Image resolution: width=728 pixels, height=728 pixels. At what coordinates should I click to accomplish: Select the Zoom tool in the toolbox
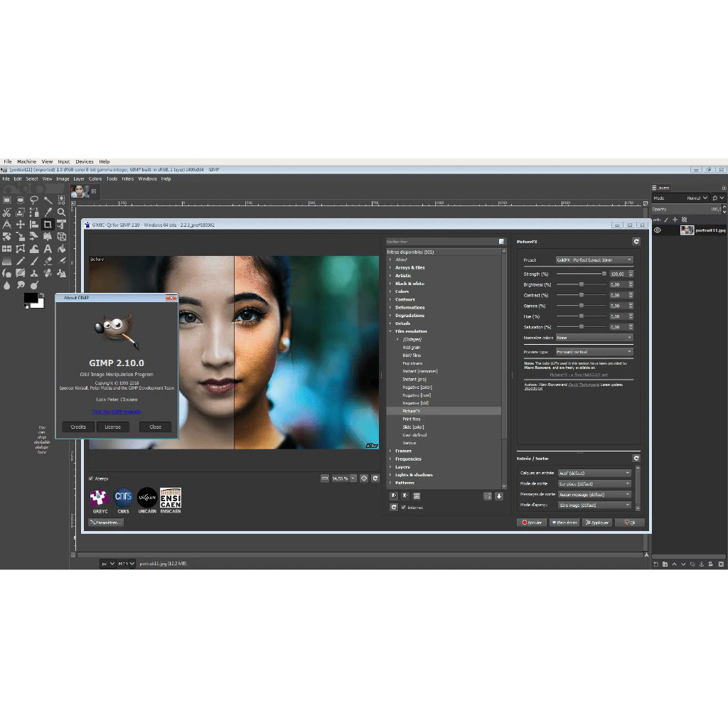[x=61, y=211]
